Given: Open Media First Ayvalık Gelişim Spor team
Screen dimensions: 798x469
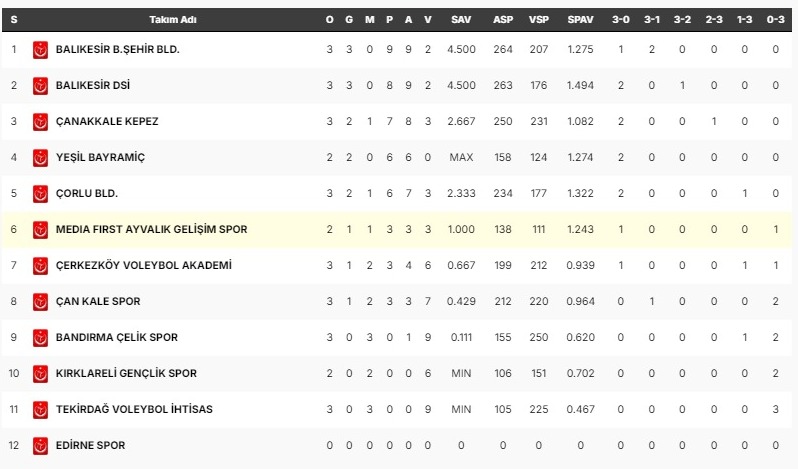Looking at the screenshot, I should tap(153, 229).
